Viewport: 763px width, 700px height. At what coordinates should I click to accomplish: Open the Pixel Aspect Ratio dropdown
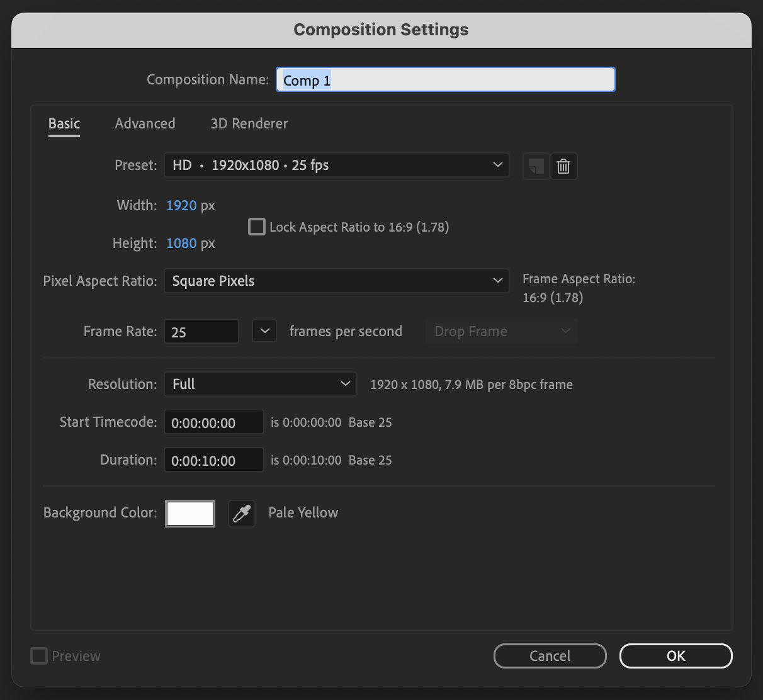click(337, 281)
